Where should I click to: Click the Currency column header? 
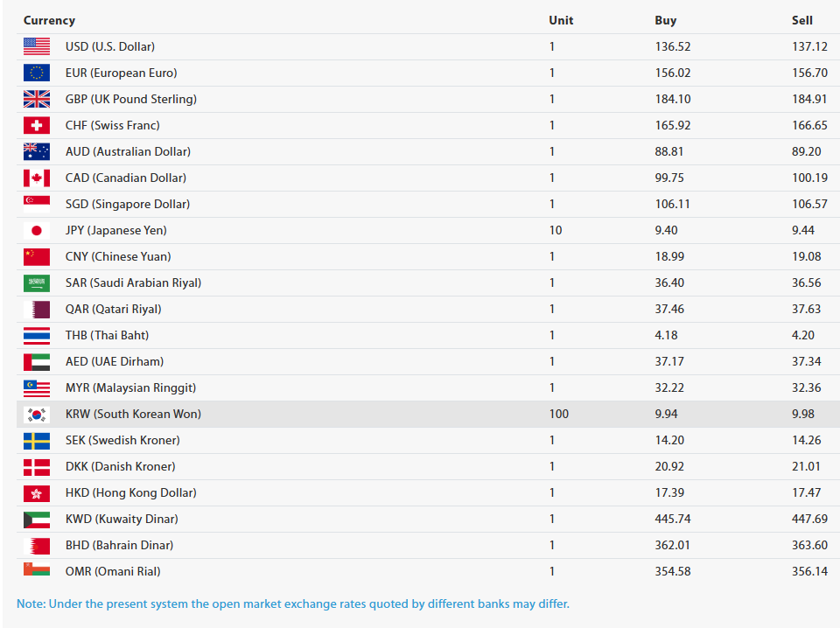tap(49, 20)
